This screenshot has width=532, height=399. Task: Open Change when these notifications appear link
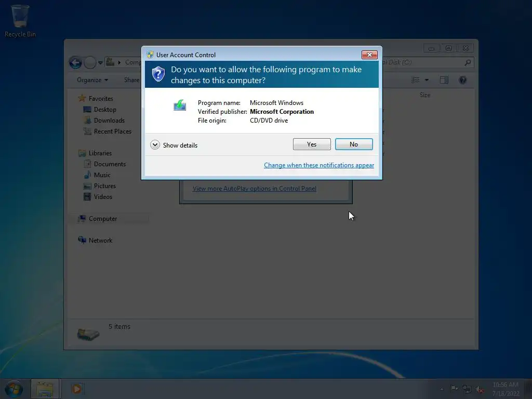pyautogui.click(x=319, y=165)
